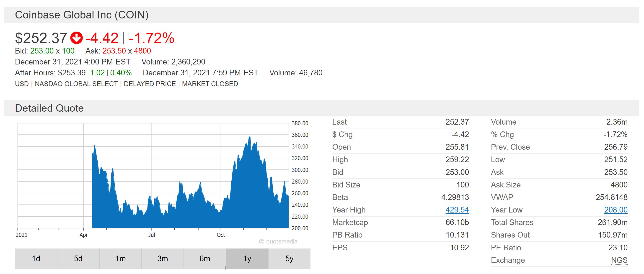Click the Oct marker on time axis
Image resolution: width=644 pixels, height=274 pixels.
pyautogui.click(x=221, y=235)
